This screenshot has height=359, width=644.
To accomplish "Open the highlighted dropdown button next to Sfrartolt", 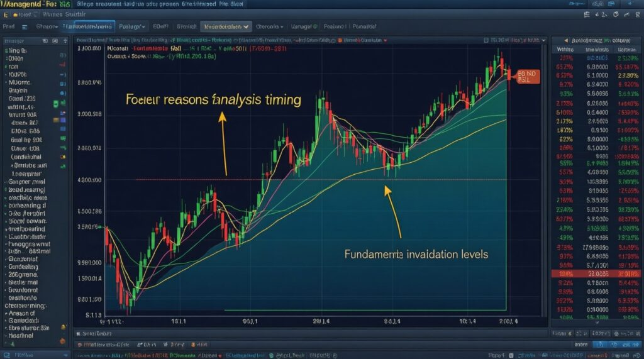I will click(226, 26).
